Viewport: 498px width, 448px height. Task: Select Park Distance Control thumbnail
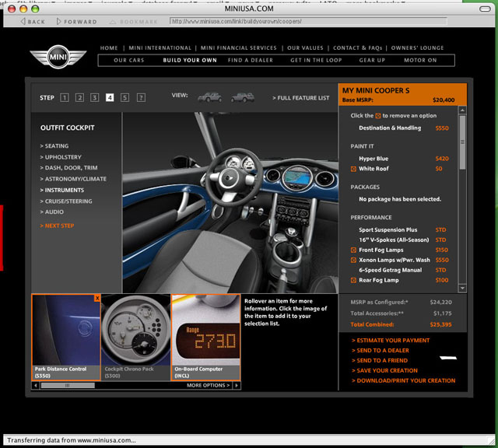tap(66, 338)
